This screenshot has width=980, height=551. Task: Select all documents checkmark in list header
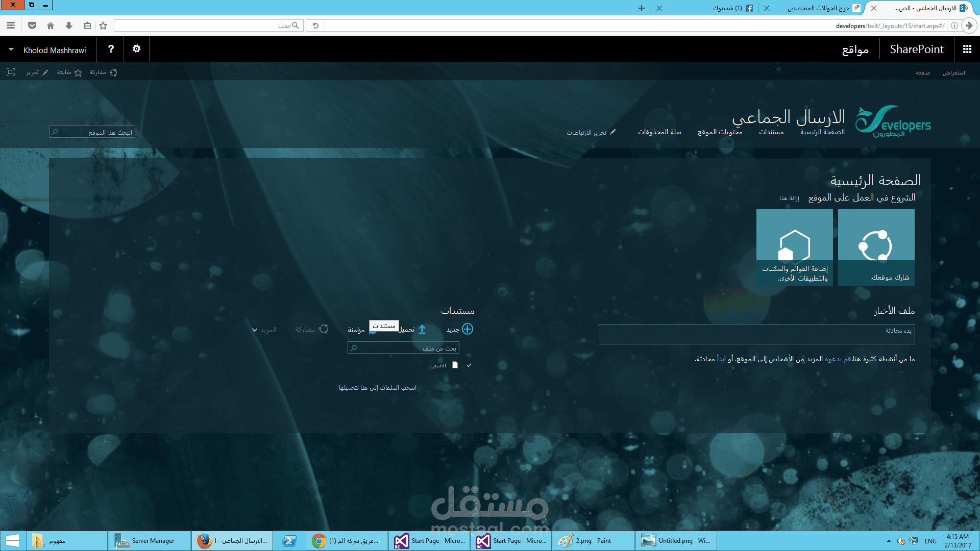(x=469, y=365)
